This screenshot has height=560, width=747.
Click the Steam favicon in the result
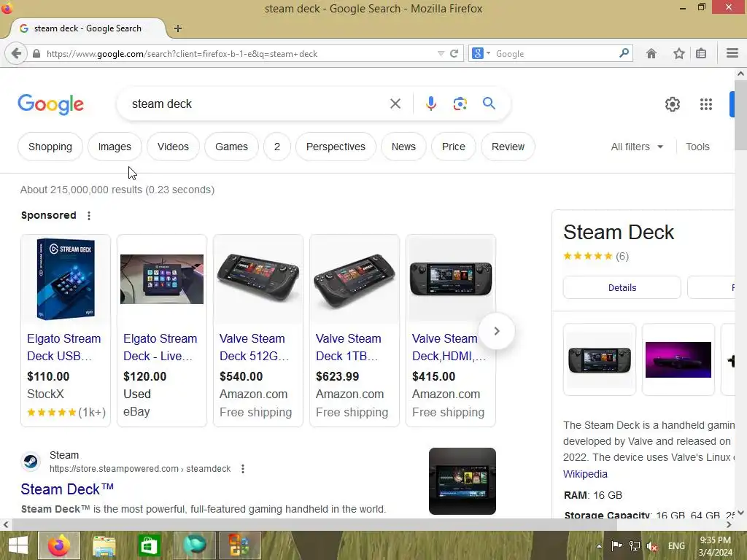(31, 462)
